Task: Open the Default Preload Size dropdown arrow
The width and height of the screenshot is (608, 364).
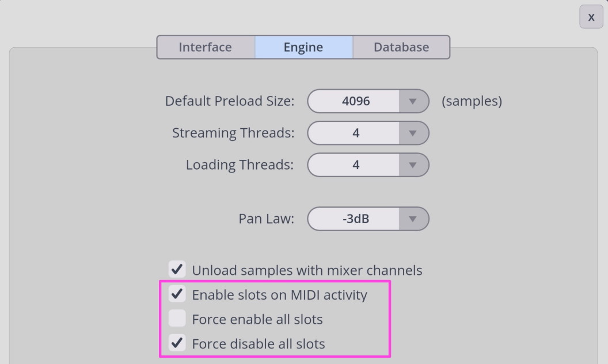Action: coord(413,101)
